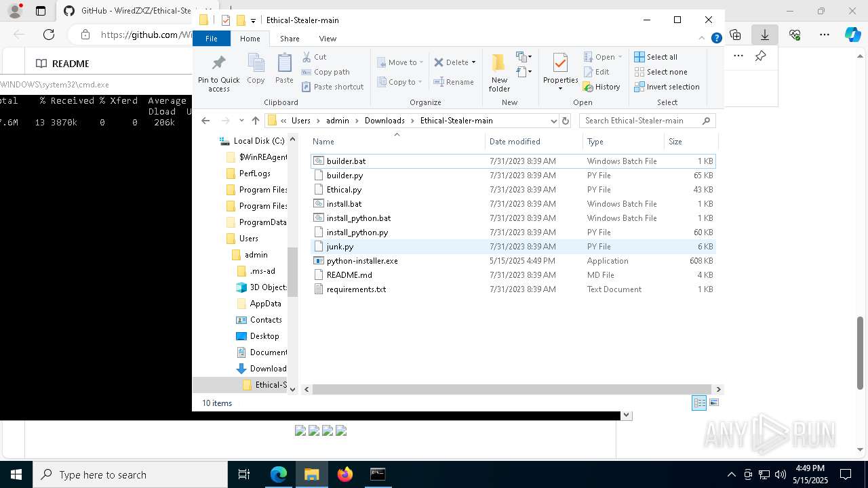The width and height of the screenshot is (868, 488).
Task: Open the cmd window from taskbar
Action: pyautogui.click(x=378, y=474)
